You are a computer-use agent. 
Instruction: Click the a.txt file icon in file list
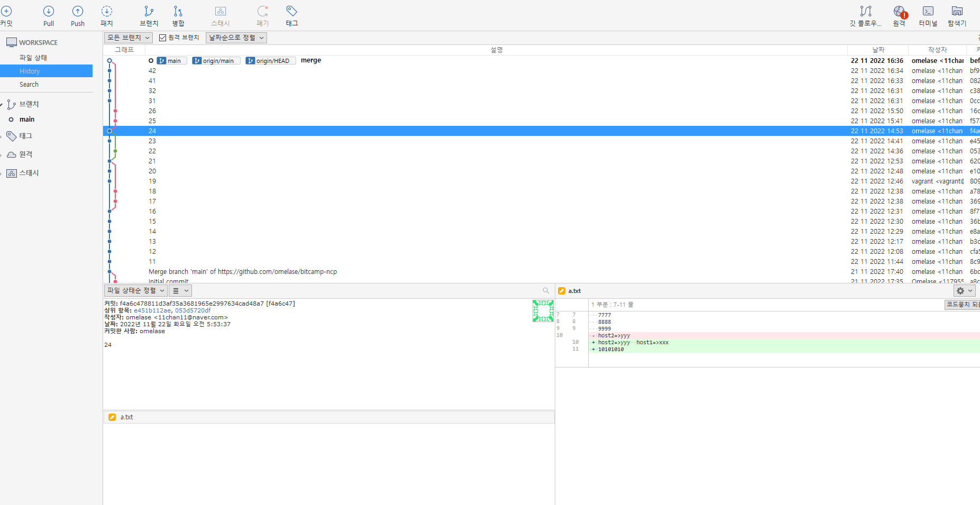coord(112,417)
